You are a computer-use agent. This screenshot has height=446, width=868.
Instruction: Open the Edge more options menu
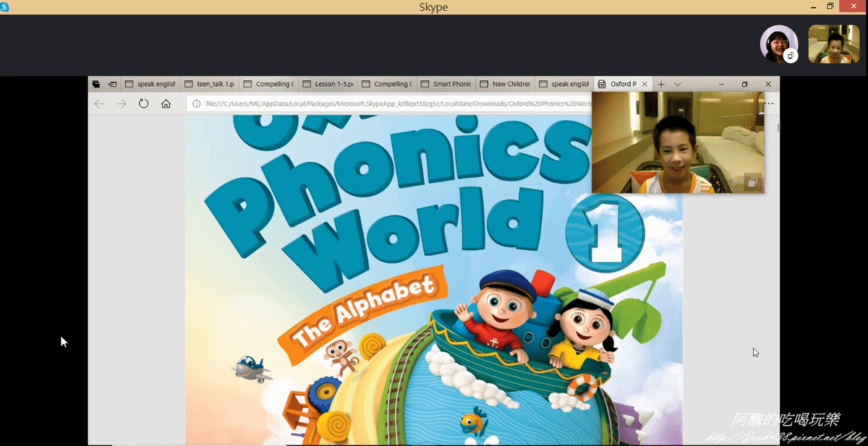770,104
